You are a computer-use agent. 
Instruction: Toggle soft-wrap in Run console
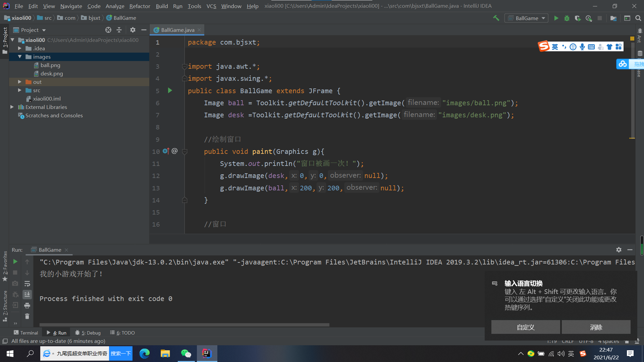click(27, 284)
